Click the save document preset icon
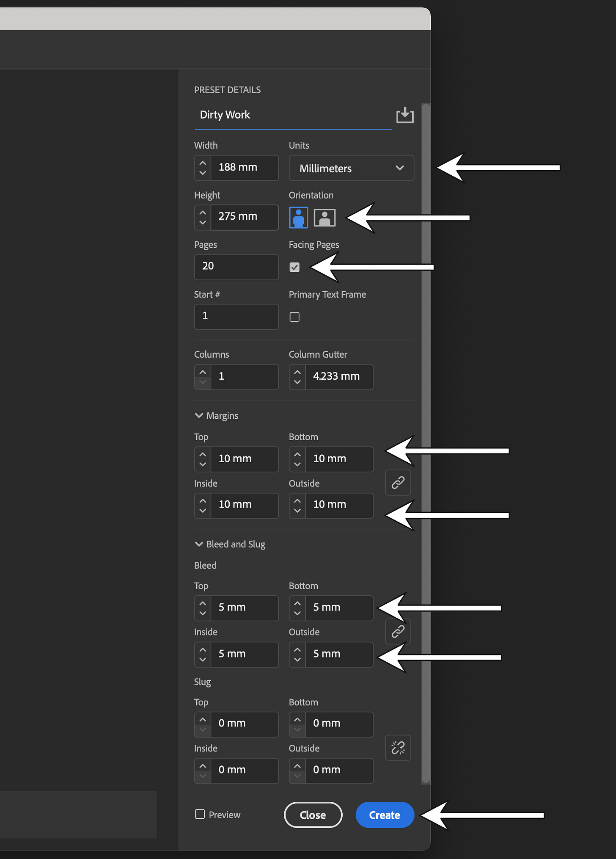 (404, 115)
